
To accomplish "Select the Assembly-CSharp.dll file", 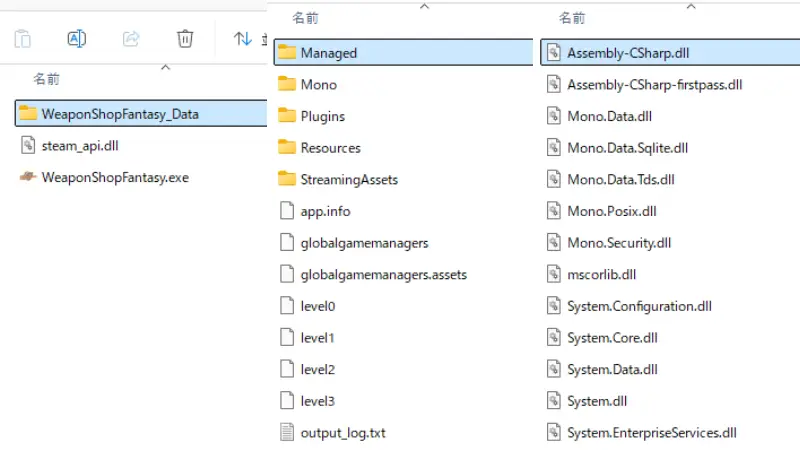I will tap(627, 53).
